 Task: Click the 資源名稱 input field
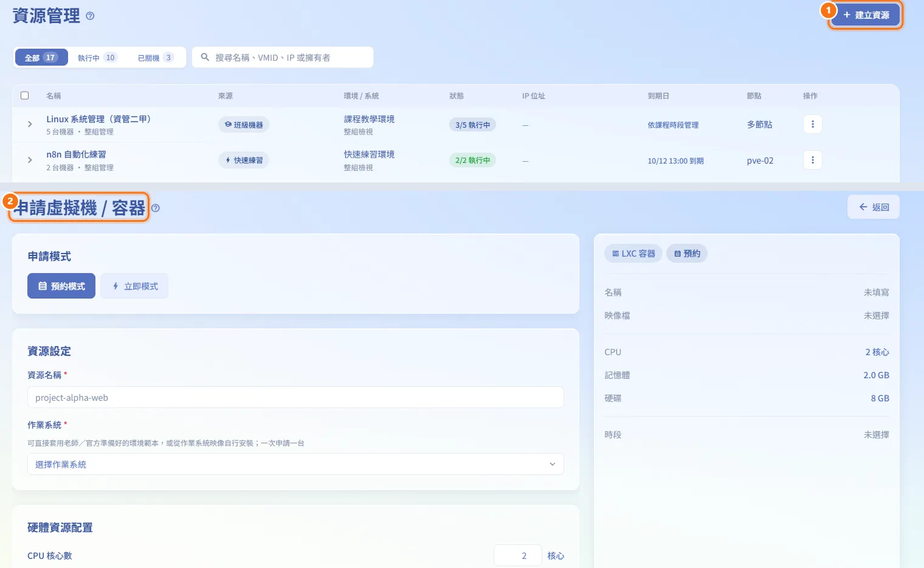coord(295,397)
